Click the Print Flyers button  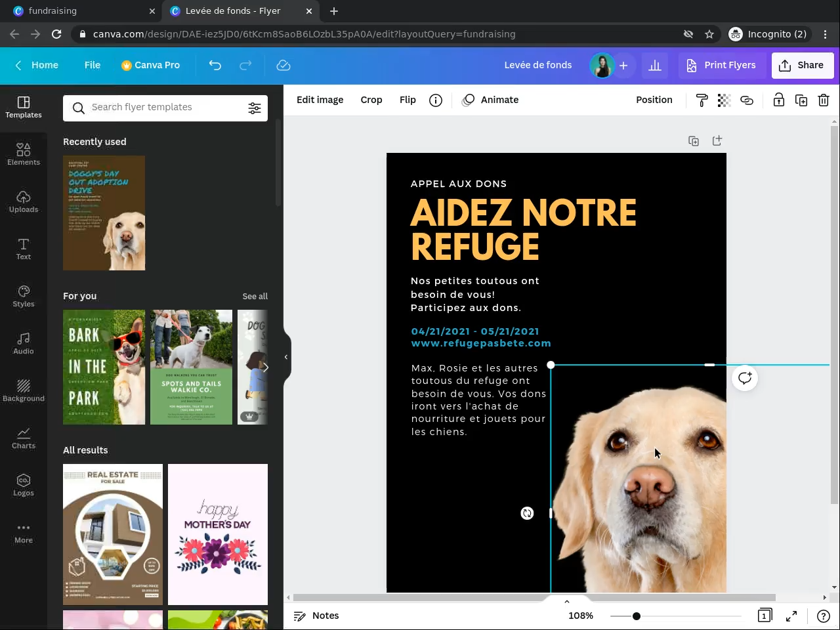721,65
